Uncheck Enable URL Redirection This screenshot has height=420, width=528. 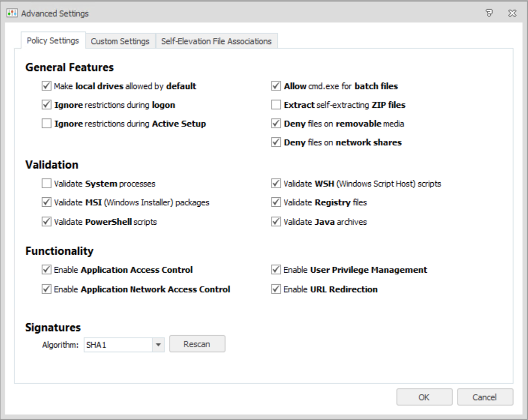coord(276,289)
